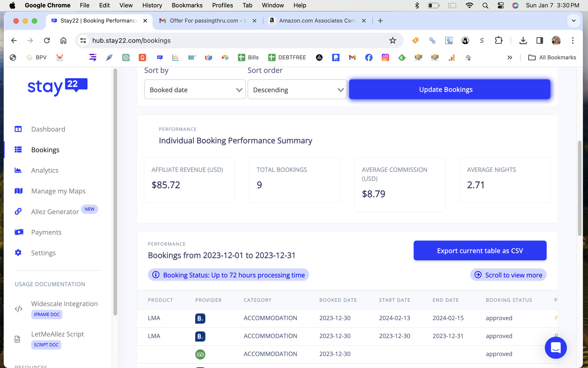Click Booking.com provider icon in second row
588x368 pixels.
pyautogui.click(x=200, y=336)
